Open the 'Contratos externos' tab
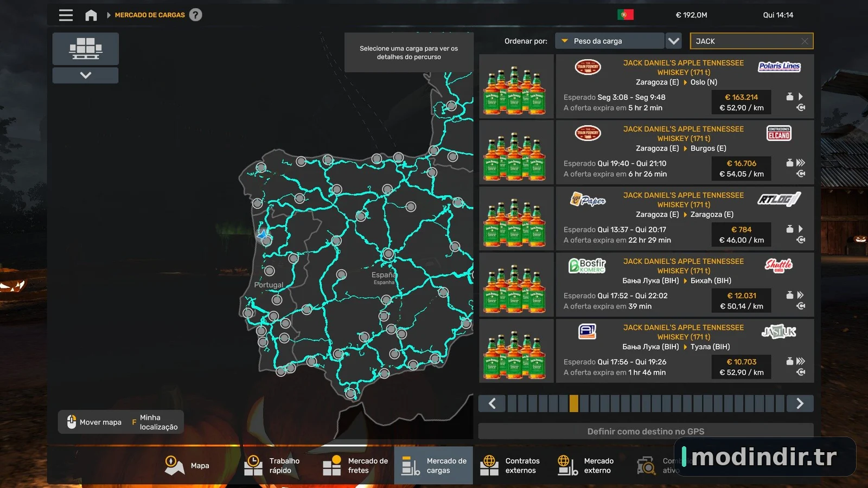 click(510, 465)
